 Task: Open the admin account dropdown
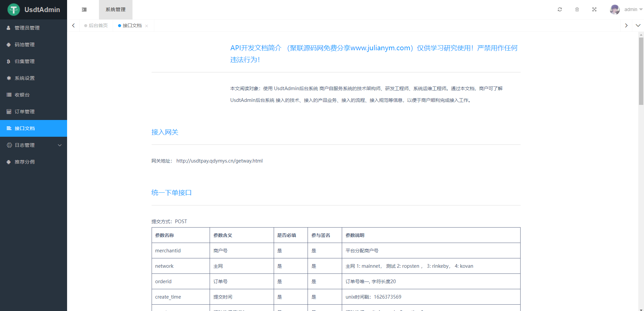tap(633, 9)
